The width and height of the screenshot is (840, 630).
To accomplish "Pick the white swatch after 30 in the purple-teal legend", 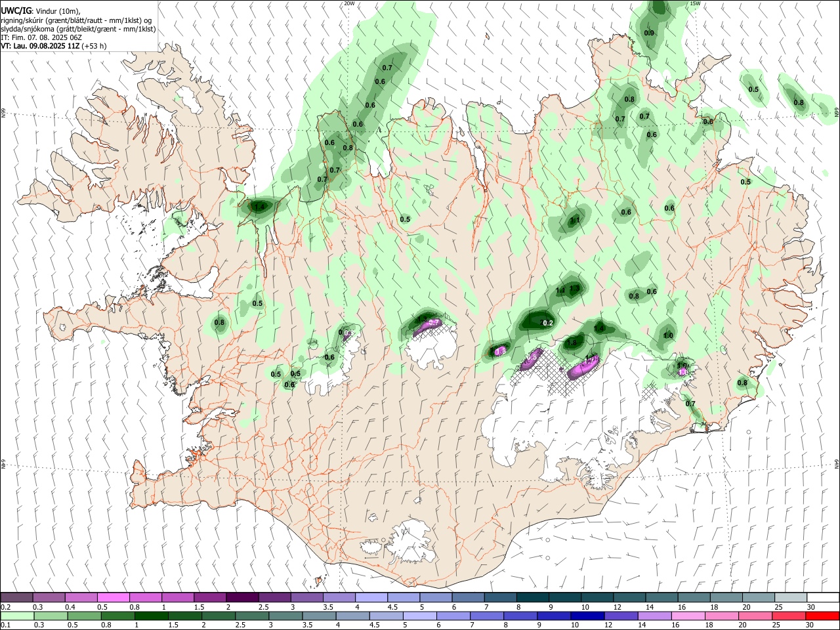I will pyautogui.click(x=823, y=597).
